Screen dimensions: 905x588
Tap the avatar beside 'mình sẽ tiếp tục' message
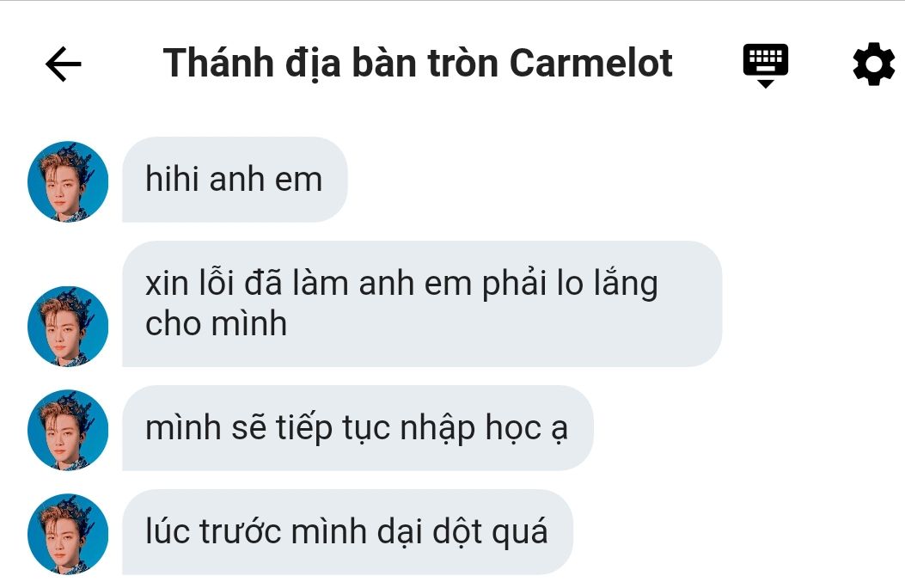[x=68, y=430]
